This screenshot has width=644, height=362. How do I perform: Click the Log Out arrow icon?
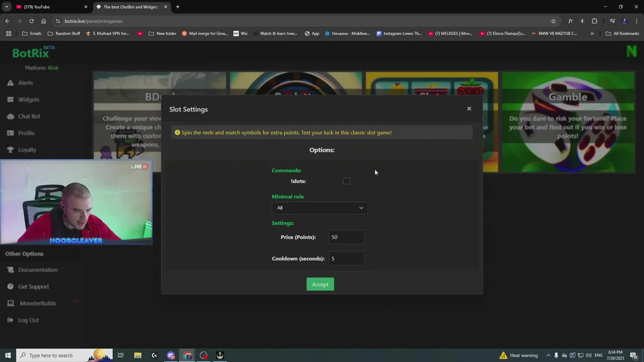pyautogui.click(x=10, y=320)
